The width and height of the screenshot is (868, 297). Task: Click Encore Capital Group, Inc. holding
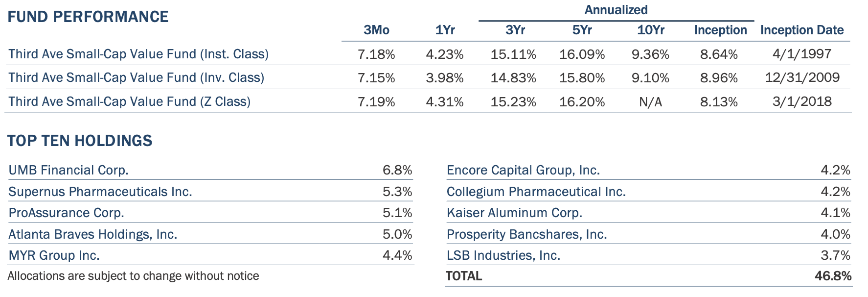(x=523, y=170)
